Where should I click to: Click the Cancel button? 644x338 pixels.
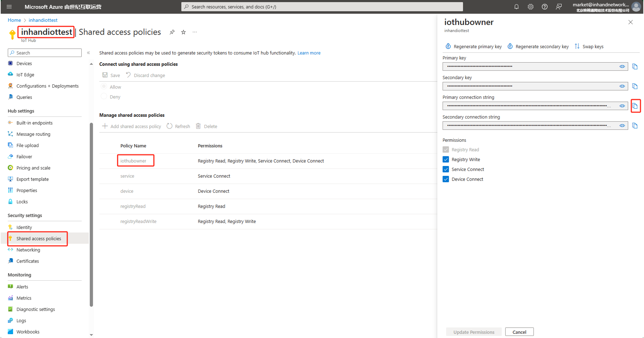(519, 332)
